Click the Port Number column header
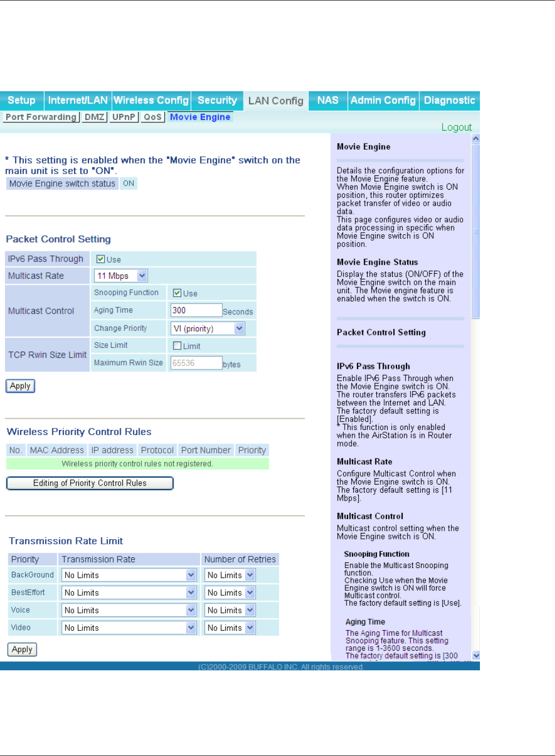 pos(206,451)
